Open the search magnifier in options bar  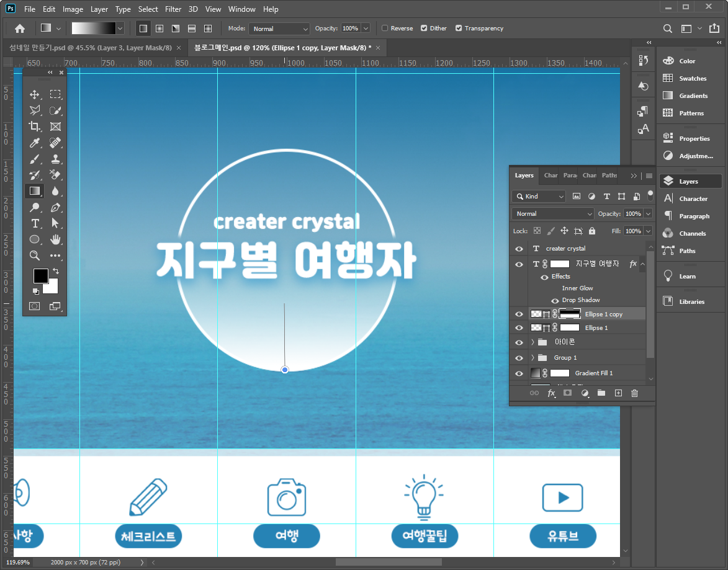[x=668, y=29]
